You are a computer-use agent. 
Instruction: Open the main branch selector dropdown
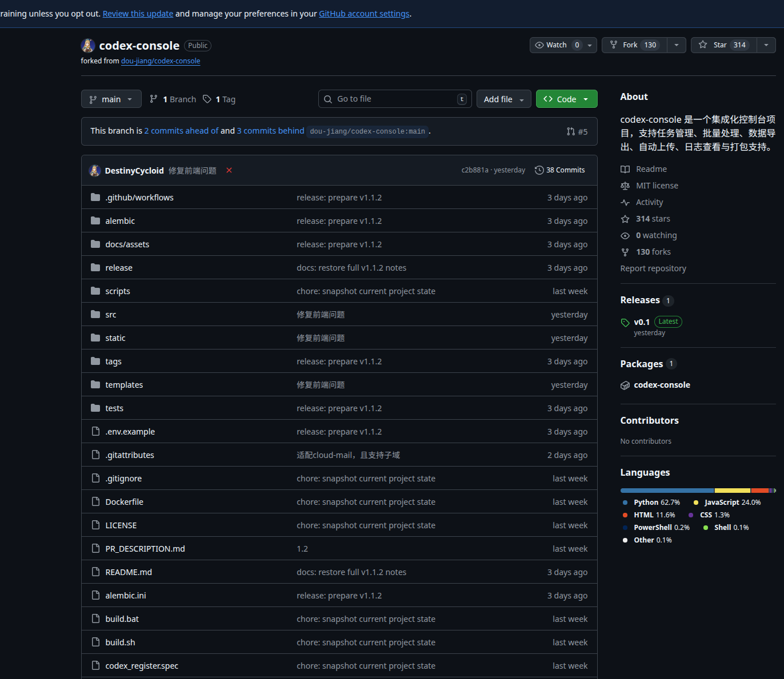pos(111,99)
